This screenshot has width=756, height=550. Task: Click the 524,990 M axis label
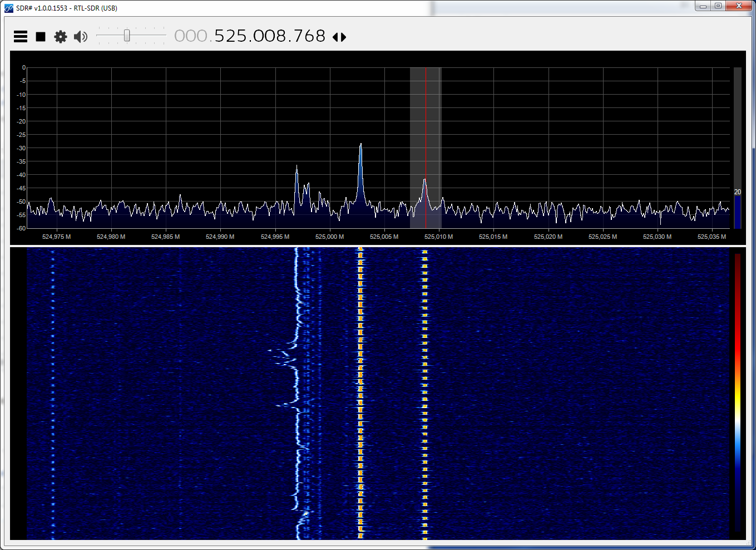tap(220, 237)
